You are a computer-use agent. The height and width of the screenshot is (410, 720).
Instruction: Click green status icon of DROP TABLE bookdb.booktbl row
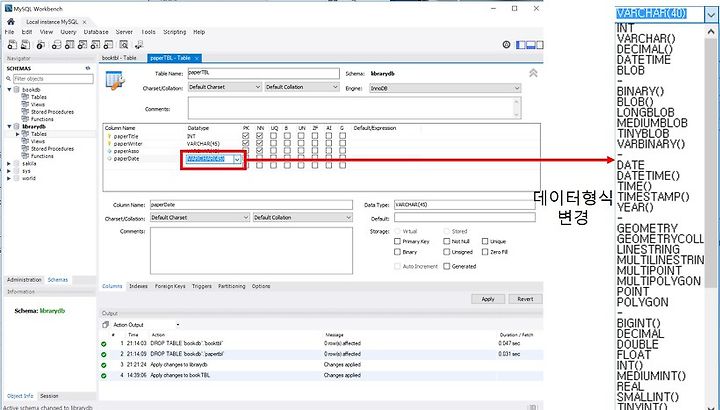coord(104,343)
